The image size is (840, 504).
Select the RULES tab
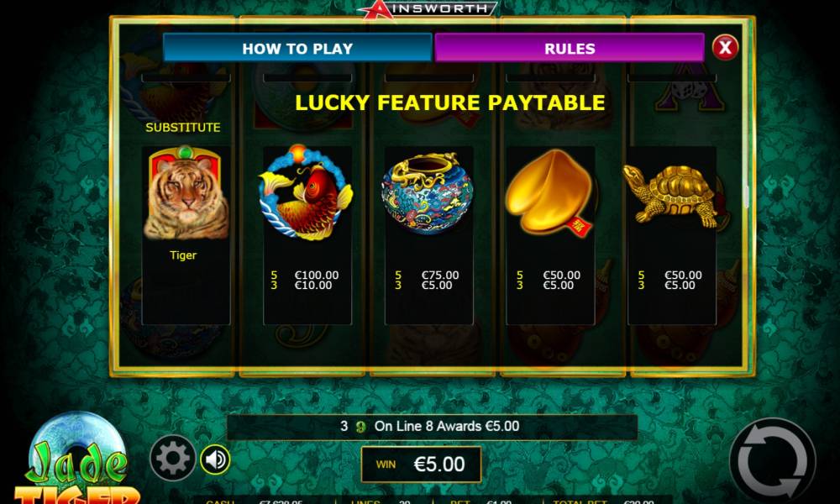pos(570,48)
